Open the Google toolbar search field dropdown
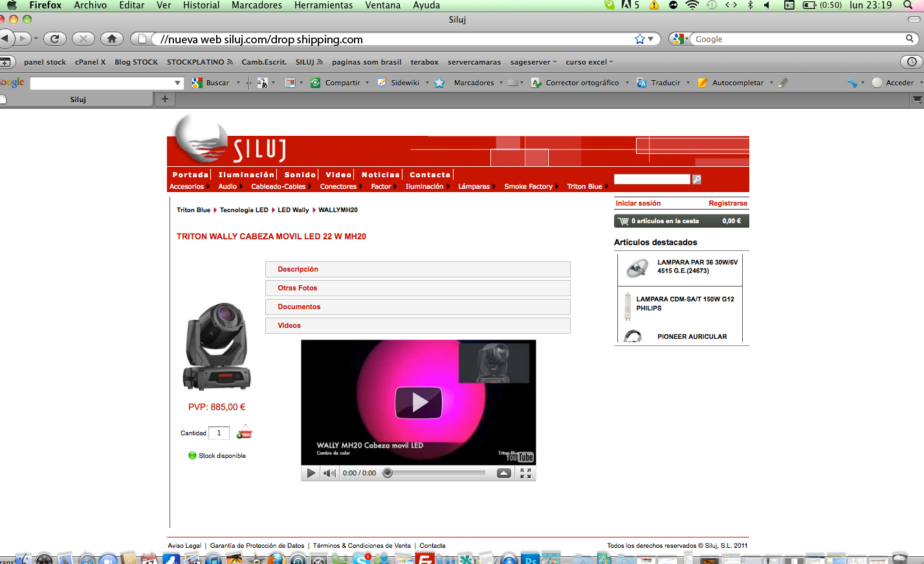This screenshot has width=924, height=564. 177,83
